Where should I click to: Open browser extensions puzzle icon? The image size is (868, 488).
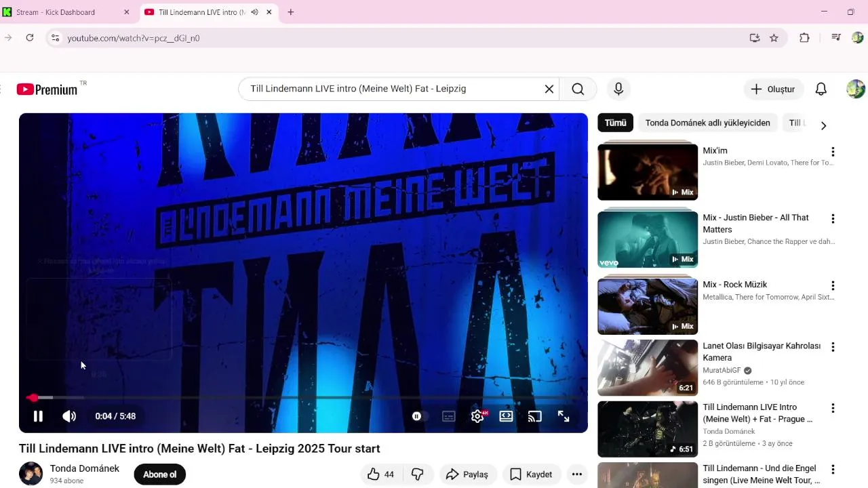pos(804,38)
